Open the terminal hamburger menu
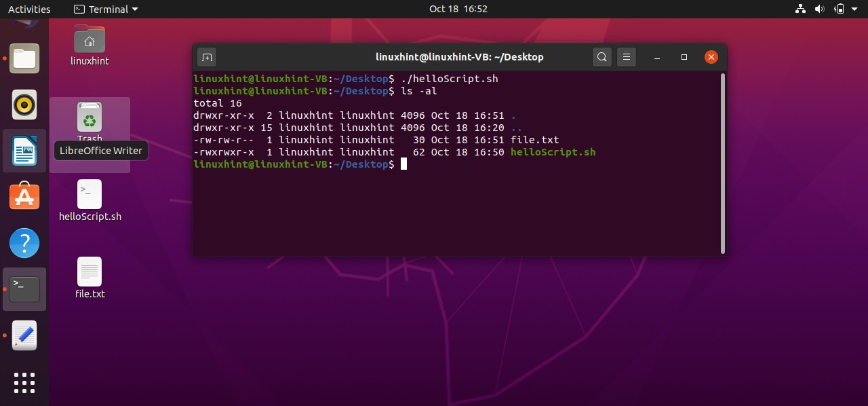This screenshot has width=868, height=406. click(x=627, y=57)
